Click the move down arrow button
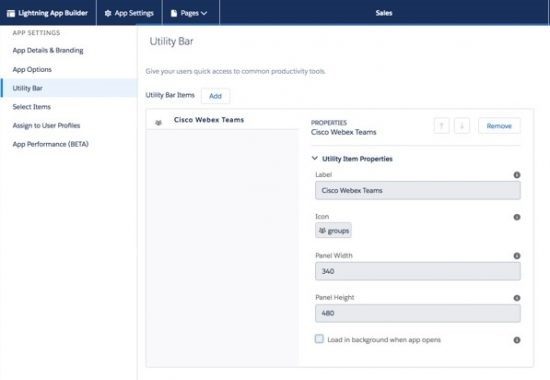550x380 pixels. [462, 126]
